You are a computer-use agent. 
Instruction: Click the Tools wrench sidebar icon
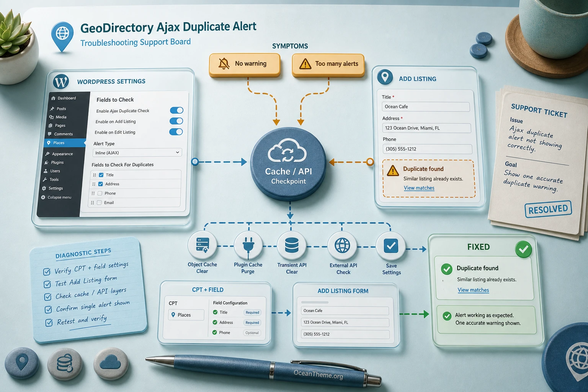pos(45,180)
